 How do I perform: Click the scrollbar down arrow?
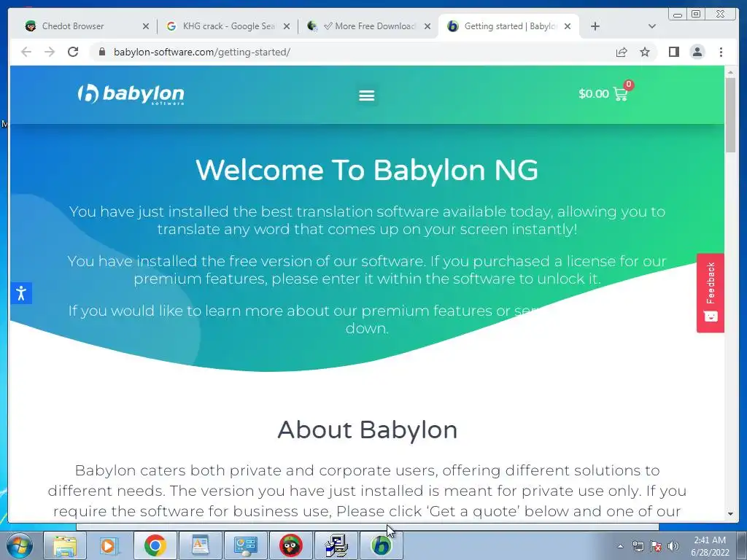(x=730, y=514)
